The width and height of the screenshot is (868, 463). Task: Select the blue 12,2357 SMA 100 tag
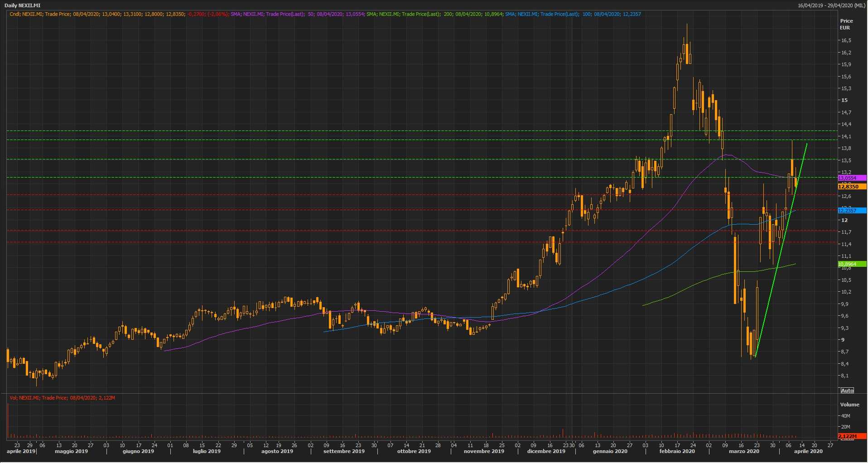(x=851, y=211)
